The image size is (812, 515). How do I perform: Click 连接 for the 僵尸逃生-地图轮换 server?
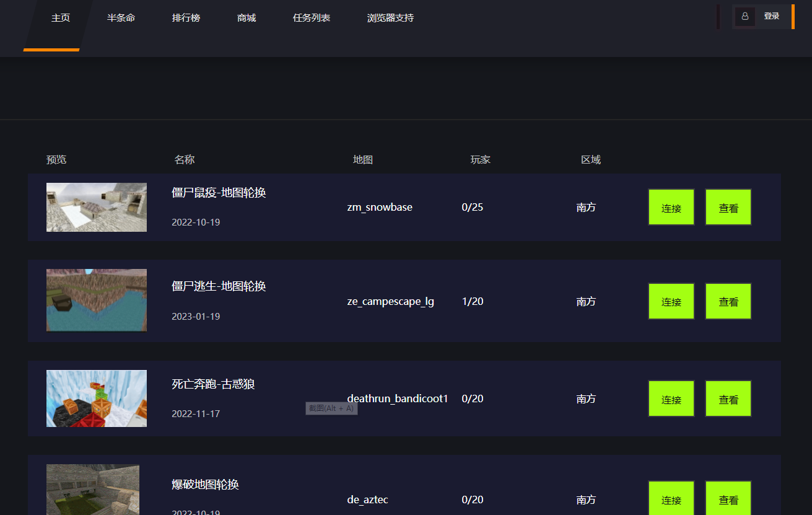tap(671, 301)
